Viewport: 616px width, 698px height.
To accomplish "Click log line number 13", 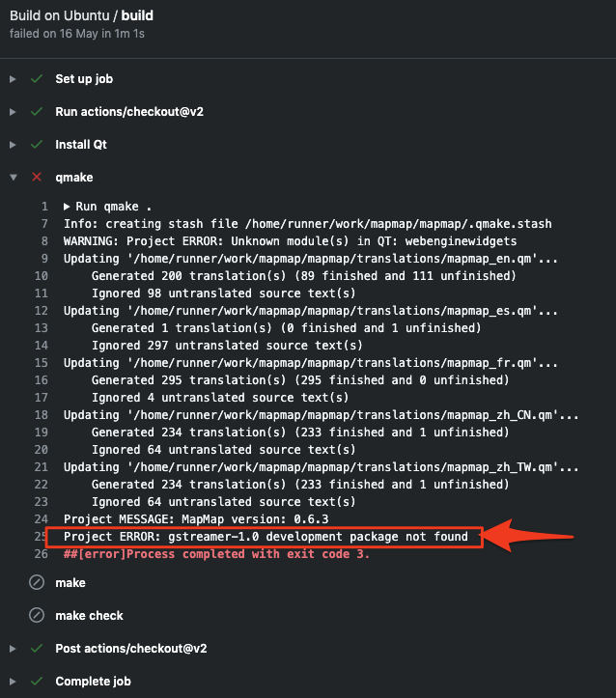I will coord(42,328).
